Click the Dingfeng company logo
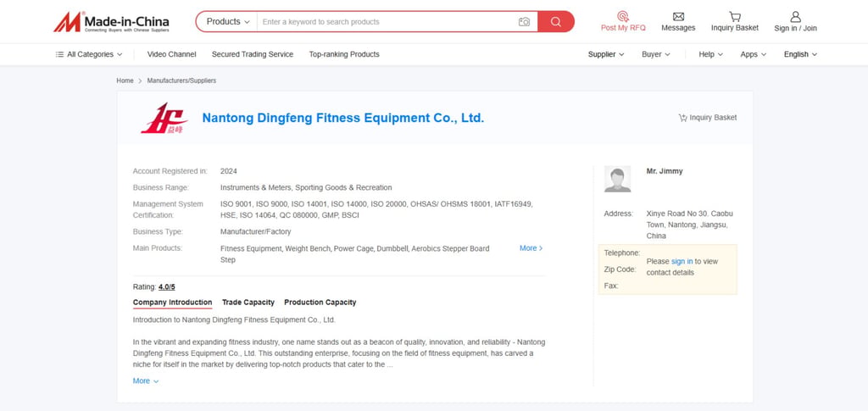The height and width of the screenshot is (411, 868). point(164,118)
